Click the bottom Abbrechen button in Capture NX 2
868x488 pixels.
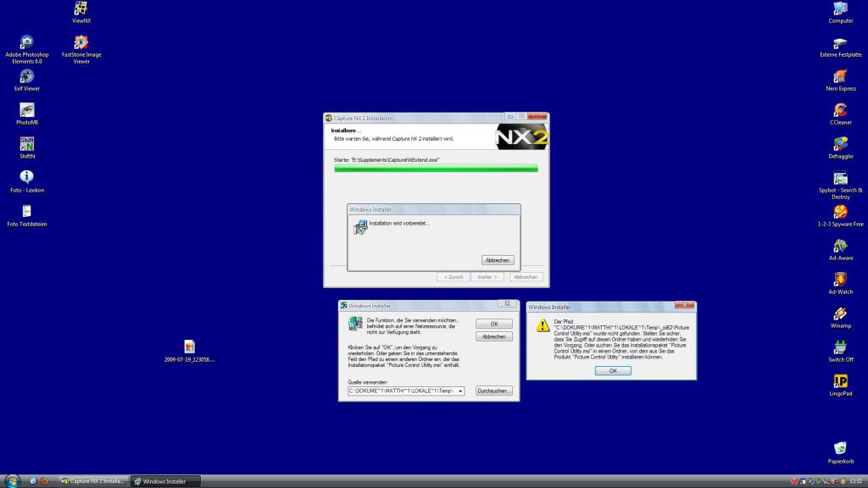click(x=526, y=277)
